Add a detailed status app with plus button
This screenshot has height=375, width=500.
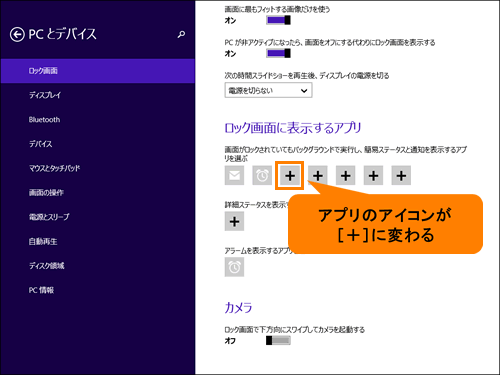(x=234, y=221)
